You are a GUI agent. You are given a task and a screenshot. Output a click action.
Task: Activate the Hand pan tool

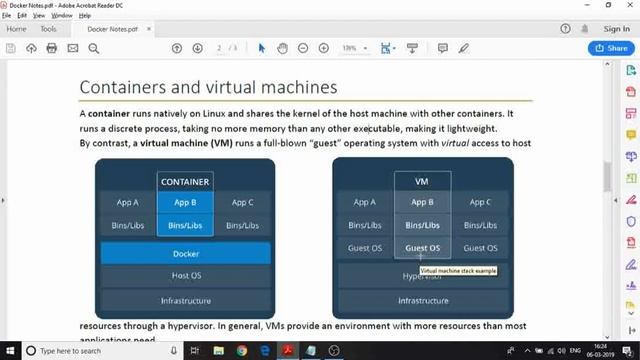pos(282,49)
